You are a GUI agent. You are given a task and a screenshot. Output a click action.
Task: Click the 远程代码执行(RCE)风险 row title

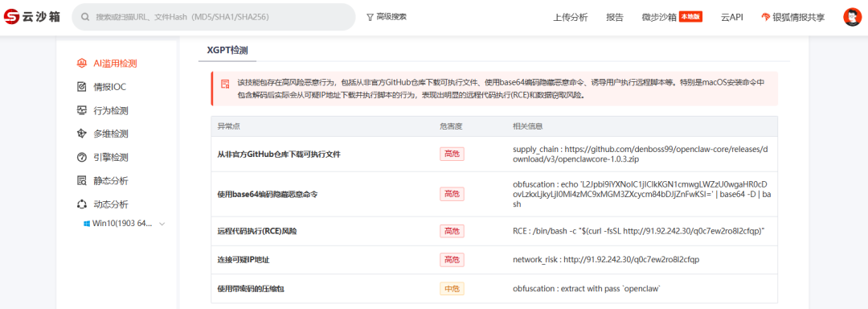pos(257,232)
